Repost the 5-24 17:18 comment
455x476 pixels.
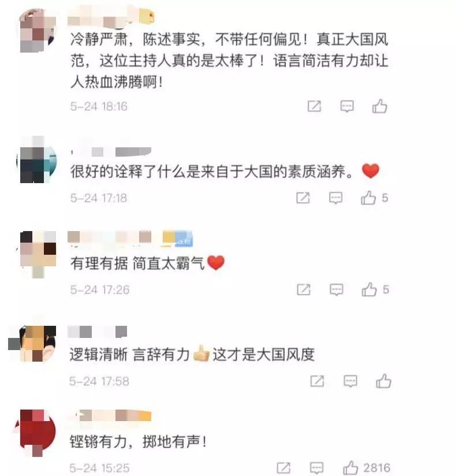coord(303,198)
